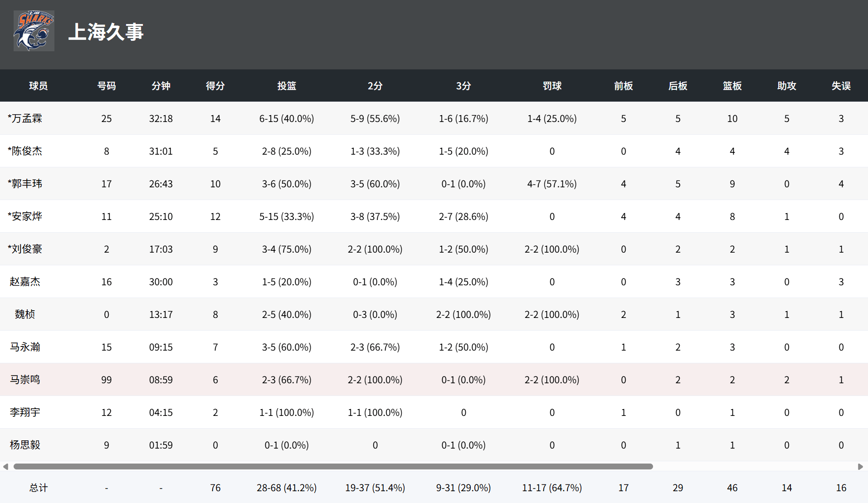This screenshot has height=503, width=868.
Task: Click jersey number 99
Action: [x=107, y=380]
